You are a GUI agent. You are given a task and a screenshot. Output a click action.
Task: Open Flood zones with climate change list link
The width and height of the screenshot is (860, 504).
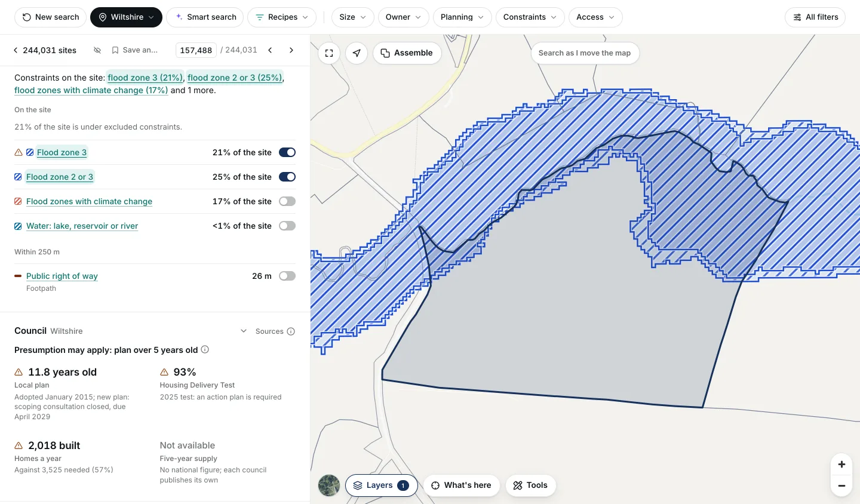[x=89, y=201]
